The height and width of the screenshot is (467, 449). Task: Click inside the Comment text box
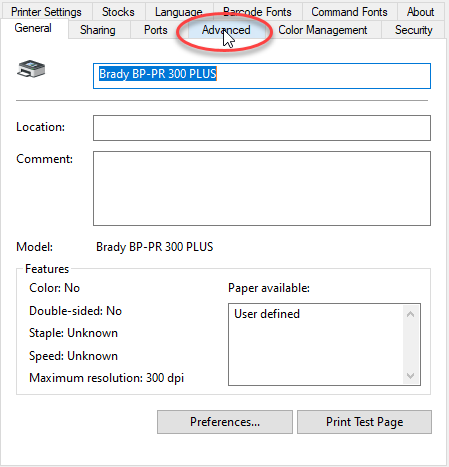262,188
